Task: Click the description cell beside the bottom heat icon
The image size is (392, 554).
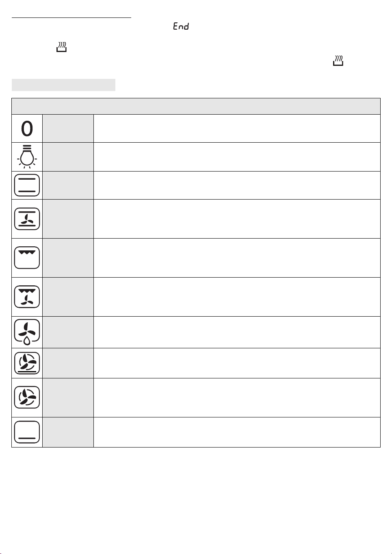Action: (x=237, y=432)
